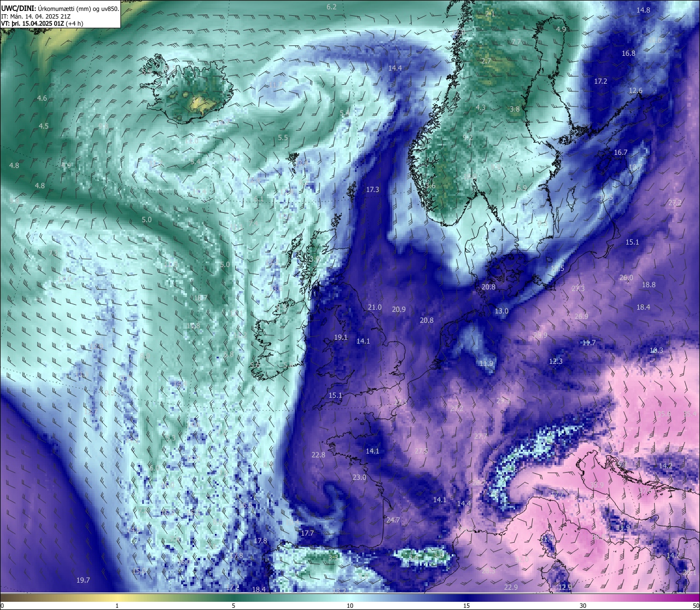Click the 10 tick on the color scale
This screenshot has height=610, width=700.
pos(350,606)
